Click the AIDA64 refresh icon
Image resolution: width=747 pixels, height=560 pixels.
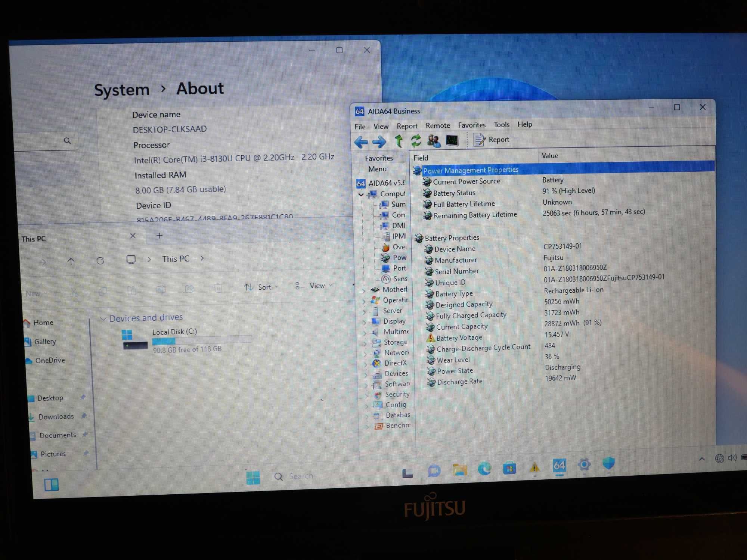click(x=416, y=141)
